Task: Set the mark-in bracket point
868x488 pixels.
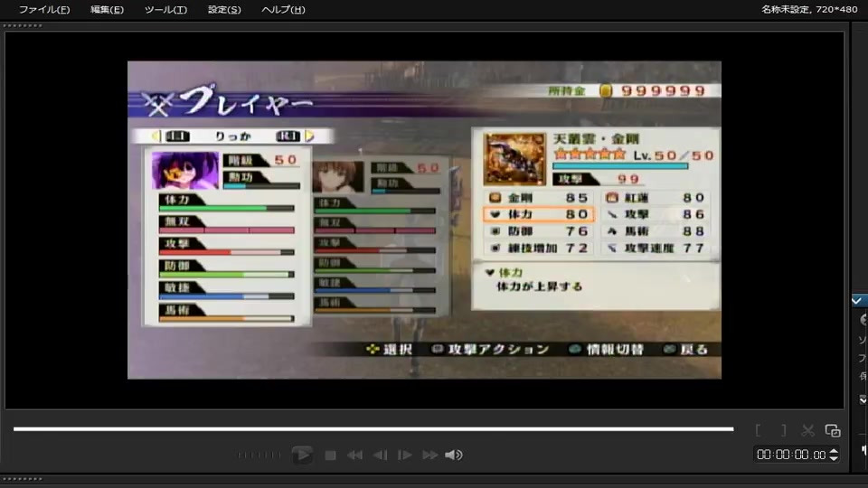Action: (x=758, y=430)
